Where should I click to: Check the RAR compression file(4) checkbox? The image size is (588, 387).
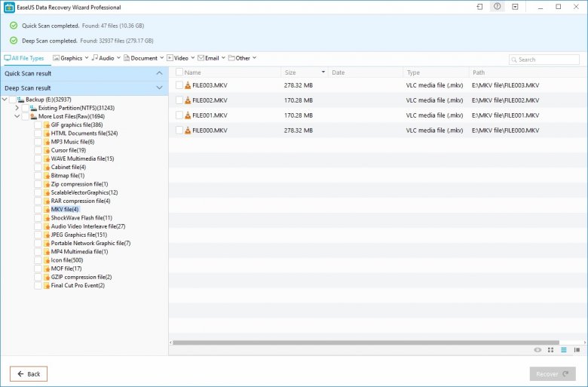(38, 201)
